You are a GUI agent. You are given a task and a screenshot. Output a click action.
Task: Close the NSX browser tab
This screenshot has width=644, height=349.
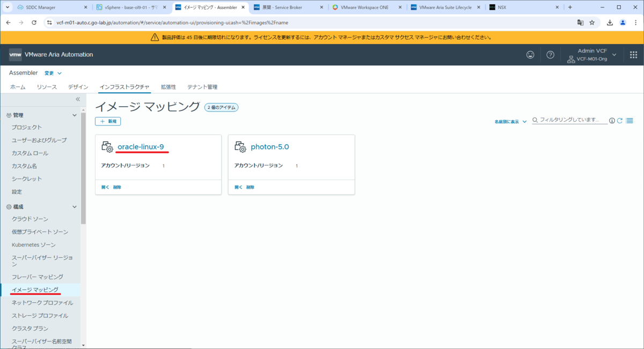(x=557, y=8)
